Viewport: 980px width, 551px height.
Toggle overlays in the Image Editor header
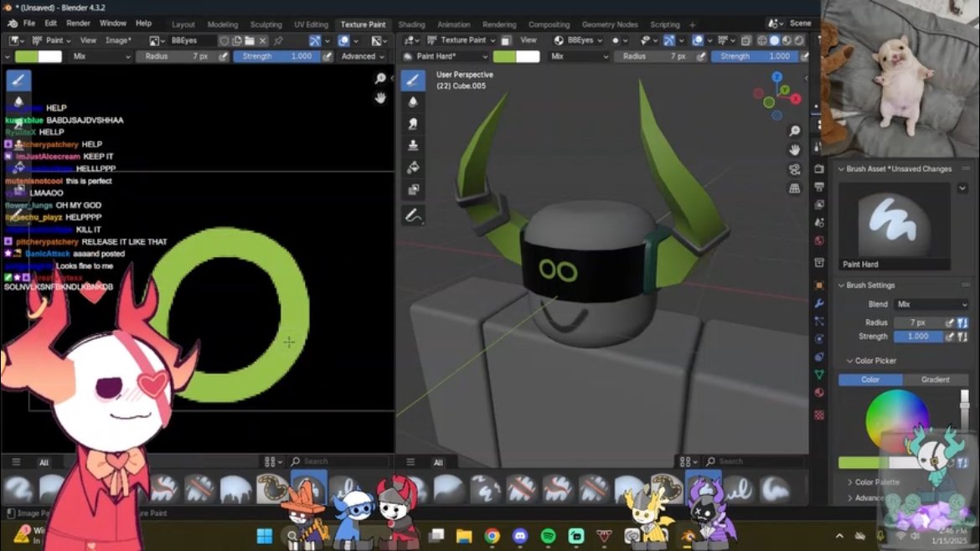pyautogui.click(x=343, y=40)
